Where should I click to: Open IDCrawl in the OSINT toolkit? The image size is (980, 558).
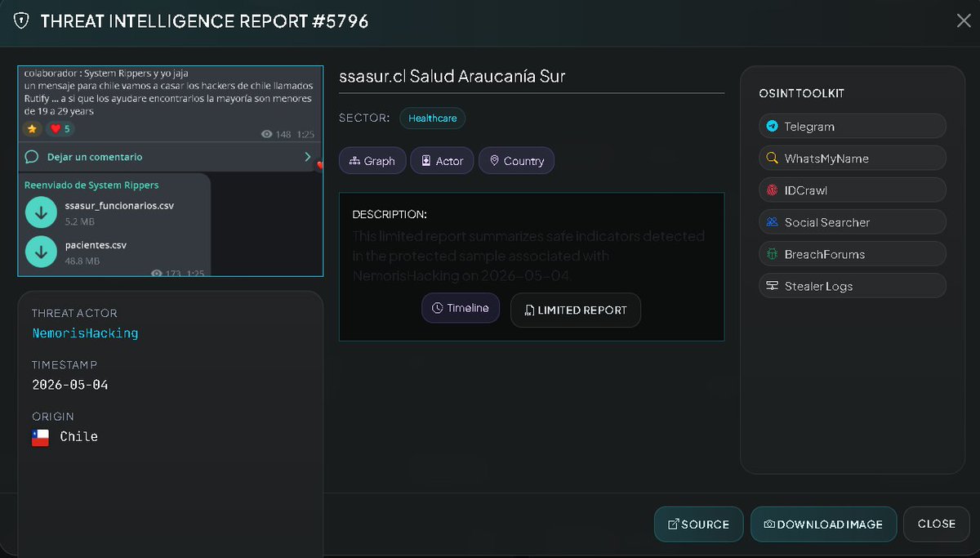853,190
